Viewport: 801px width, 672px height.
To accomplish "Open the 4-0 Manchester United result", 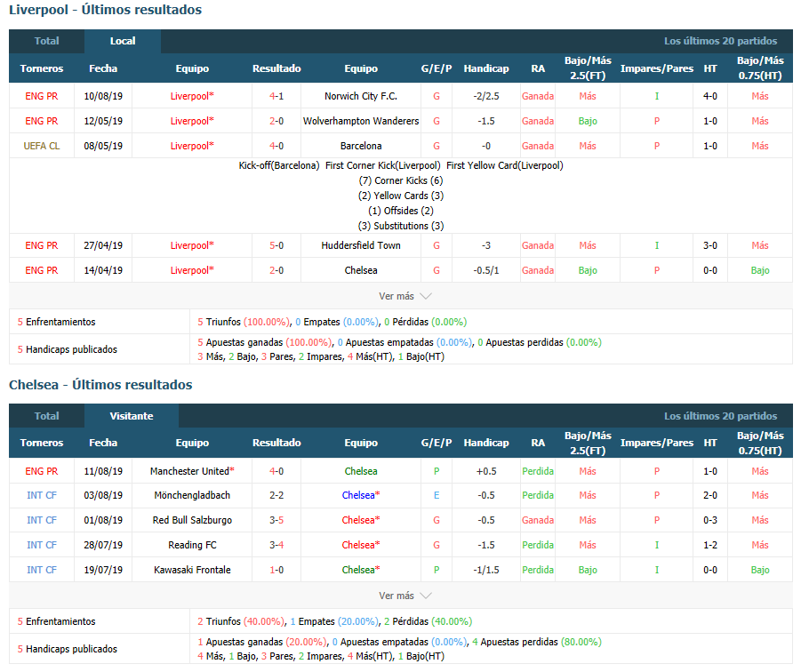I will (276, 471).
